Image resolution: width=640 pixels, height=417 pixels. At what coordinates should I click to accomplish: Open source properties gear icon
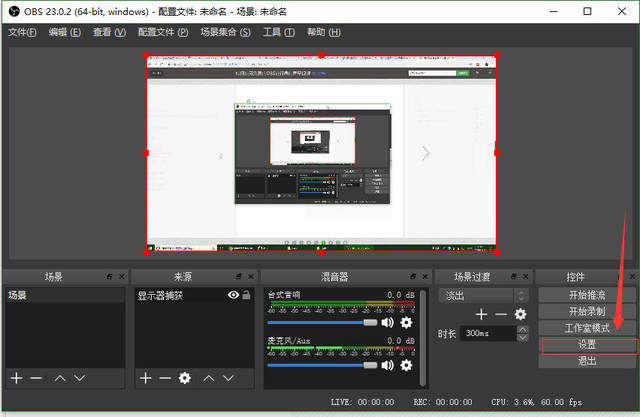185,378
